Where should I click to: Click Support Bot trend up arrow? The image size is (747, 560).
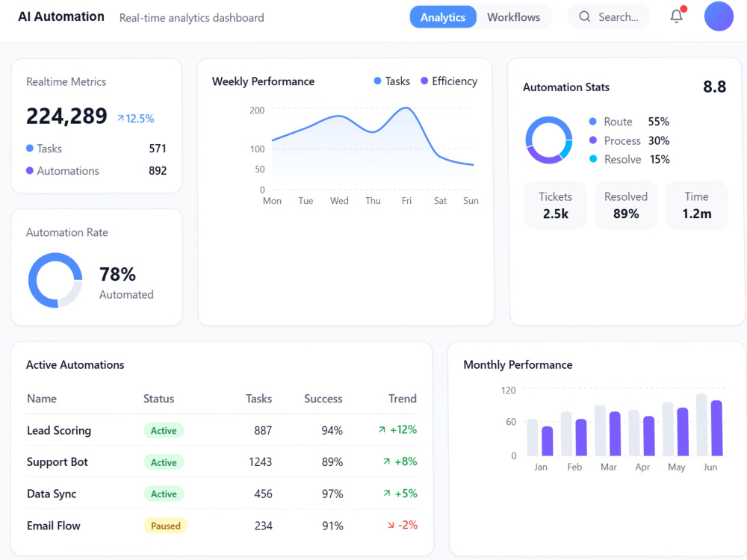pyautogui.click(x=386, y=461)
